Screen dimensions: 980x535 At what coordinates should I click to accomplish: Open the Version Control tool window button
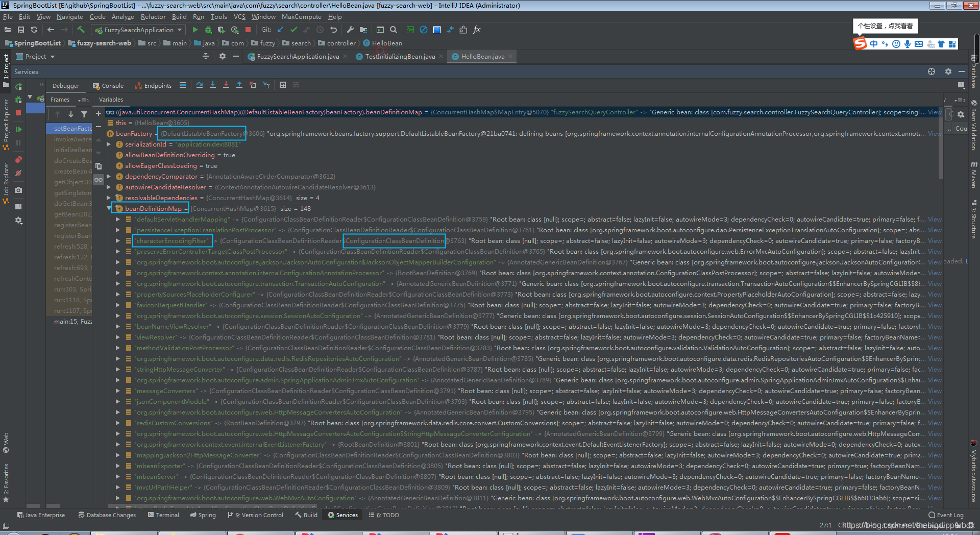pyautogui.click(x=255, y=515)
